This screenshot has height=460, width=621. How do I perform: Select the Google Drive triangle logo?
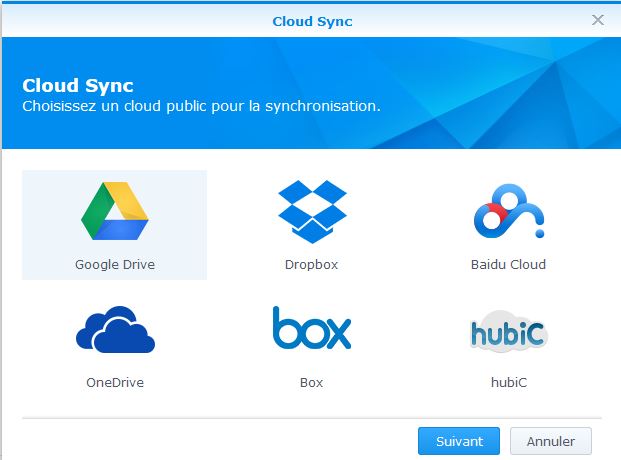tap(114, 213)
